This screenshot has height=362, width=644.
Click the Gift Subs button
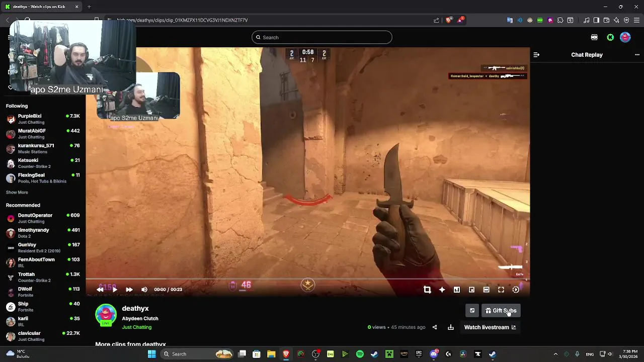point(501,311)
